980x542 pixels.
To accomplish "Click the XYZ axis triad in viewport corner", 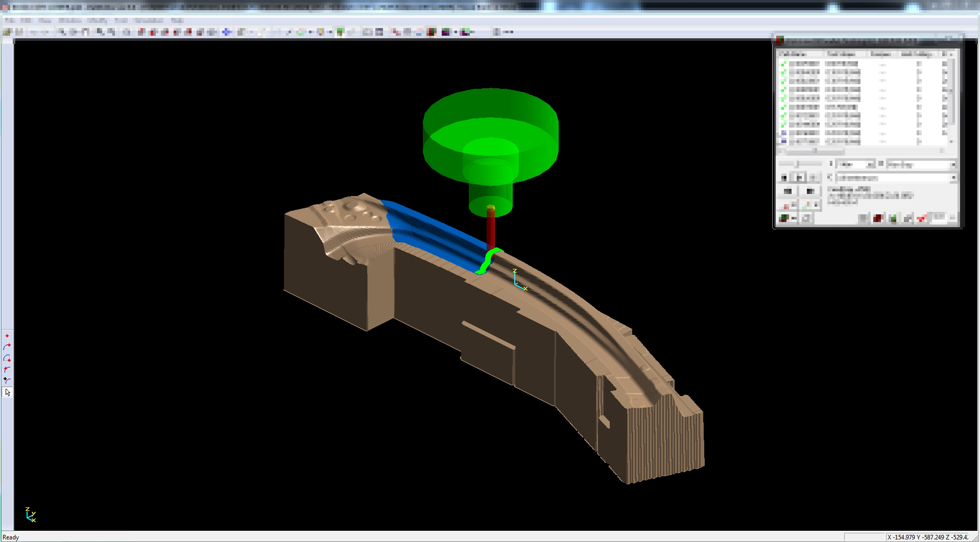I will pos(31,514).
